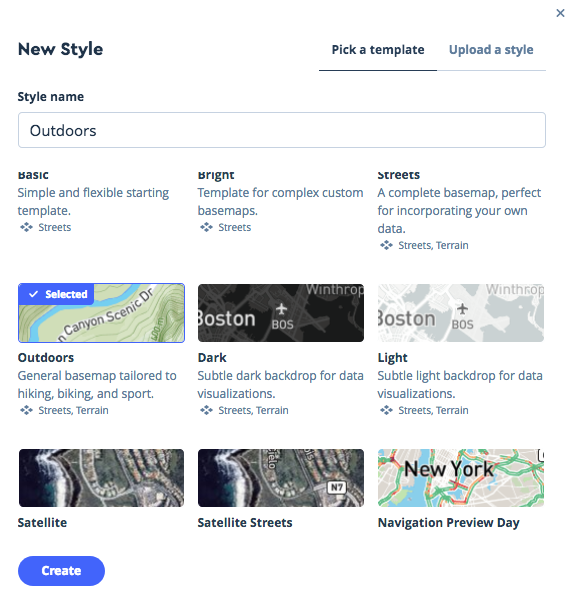
Task: Pick the Satellite Streets template thumbnail
Action: tap(281, 478)
